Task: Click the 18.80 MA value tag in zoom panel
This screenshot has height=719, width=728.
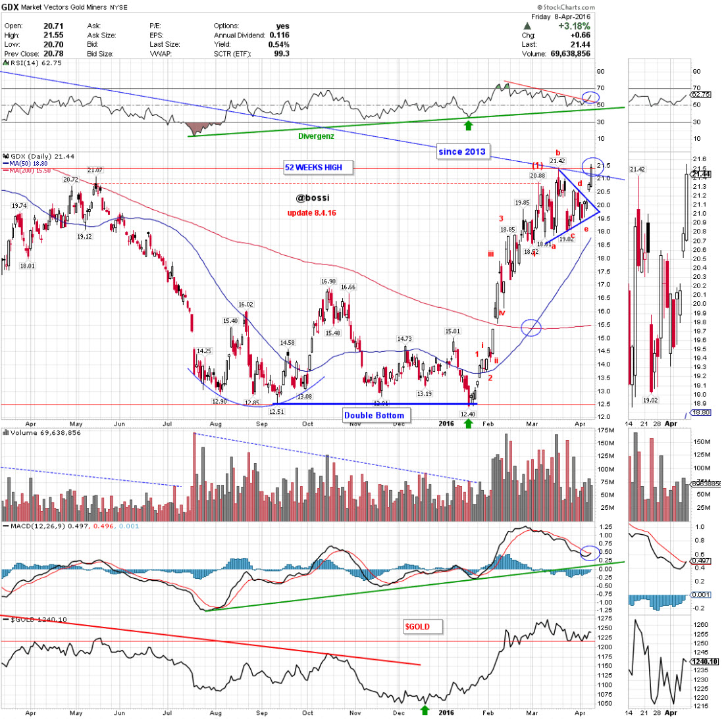Action: [701, 412]
